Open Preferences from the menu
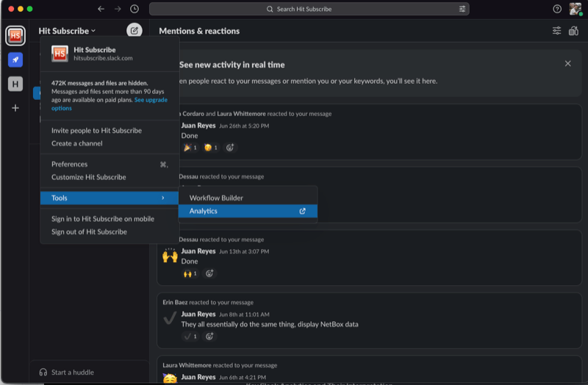This screenshot has width=588, height=385. pyautogui.click(x=110, y=164)
